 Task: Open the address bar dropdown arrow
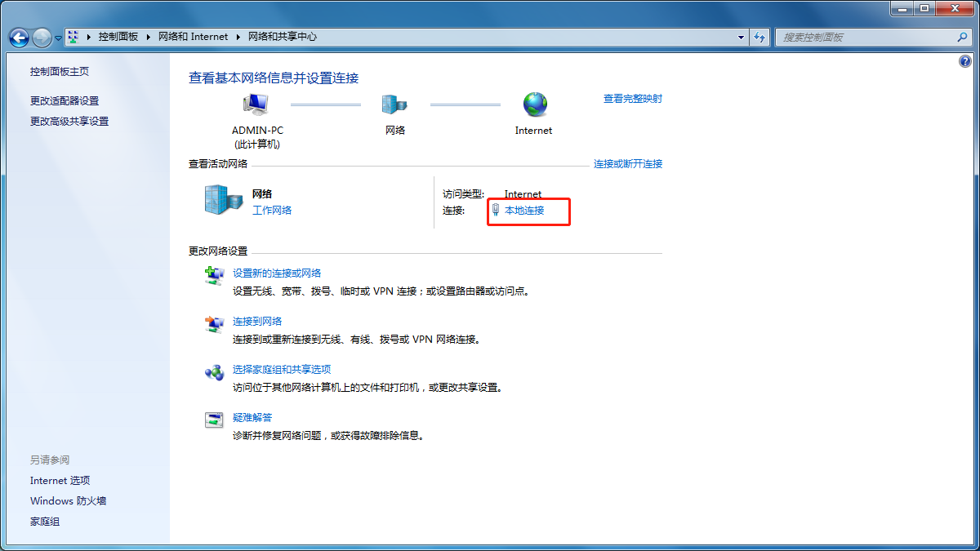click(x=740, y=37)
